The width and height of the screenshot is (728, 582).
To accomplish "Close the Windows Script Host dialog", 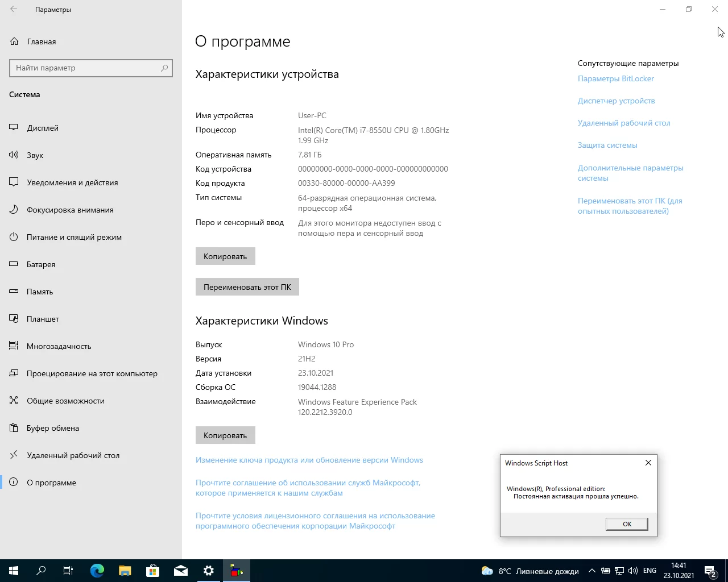I will coord(648,463).
